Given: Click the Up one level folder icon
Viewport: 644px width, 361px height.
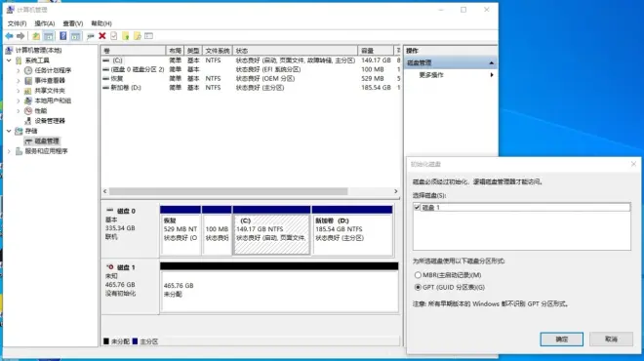Looking at the screenshot, I should pyautogui.click(x=36, y=36).
